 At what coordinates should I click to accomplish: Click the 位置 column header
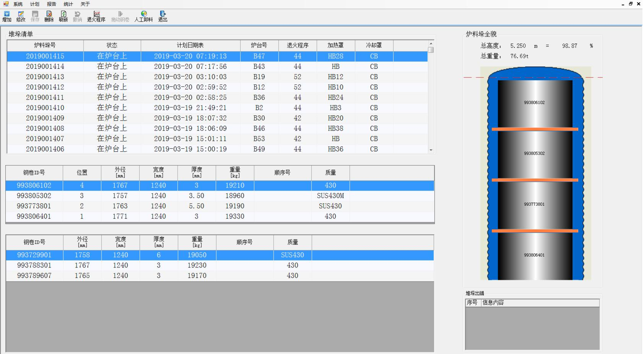pos(82,172)
